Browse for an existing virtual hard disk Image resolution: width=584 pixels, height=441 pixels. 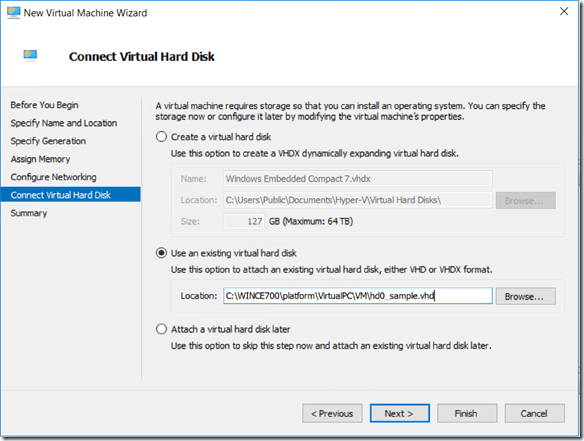pyautogui.click(x=526, y=296)
